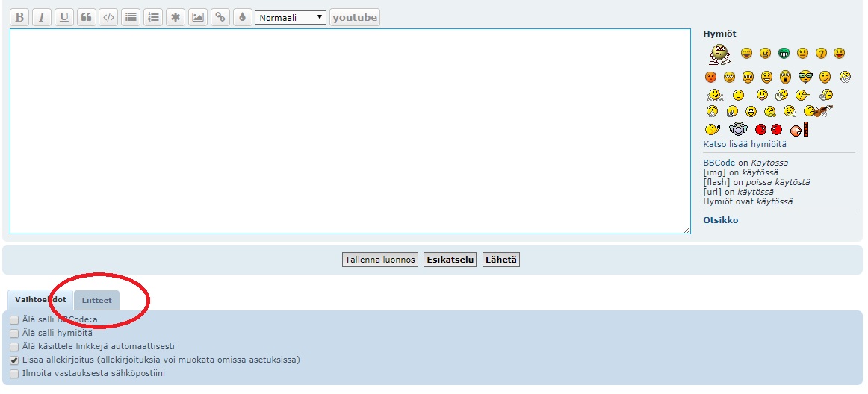The height and width of the screenshot is (394, 868).
Task: Click '[img] on käytössä' text
Action: click(740, 172)
